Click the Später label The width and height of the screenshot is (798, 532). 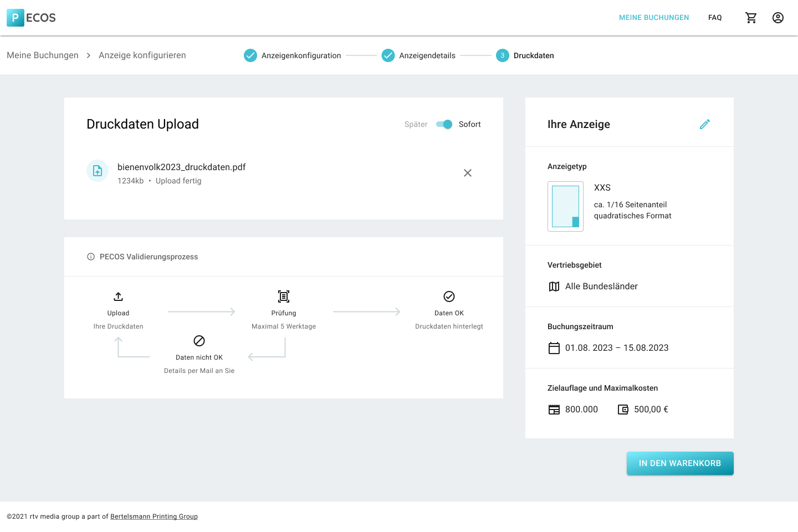pos(416,124)
